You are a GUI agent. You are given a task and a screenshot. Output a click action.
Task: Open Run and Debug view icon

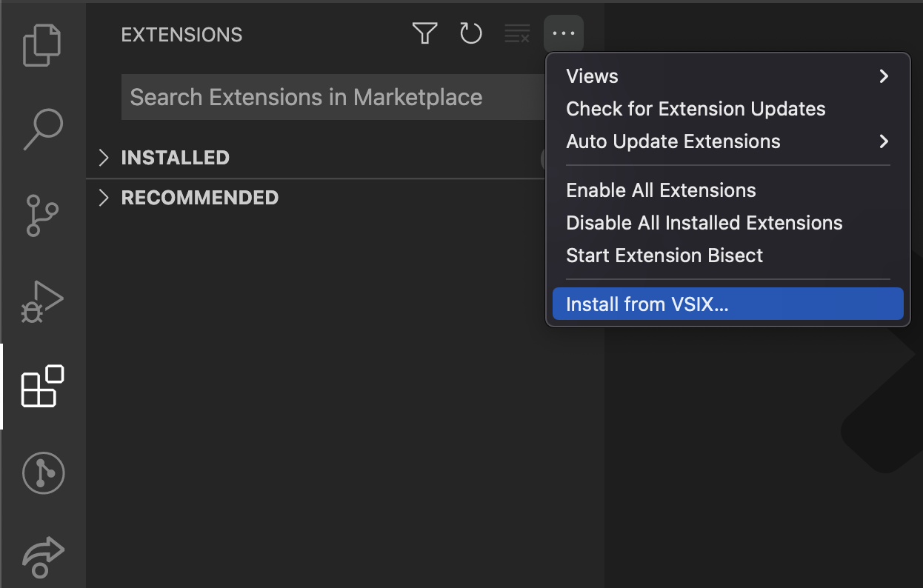point(42,301)
